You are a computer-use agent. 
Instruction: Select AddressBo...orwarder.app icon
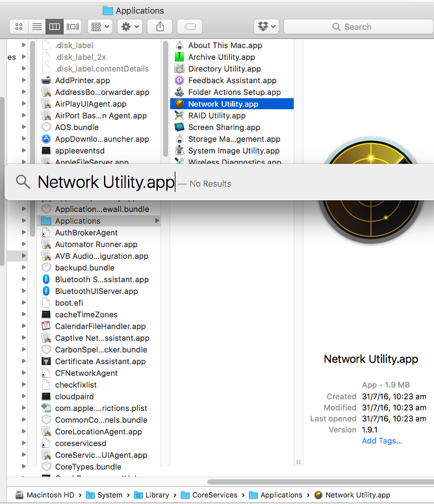pos(46,92)
